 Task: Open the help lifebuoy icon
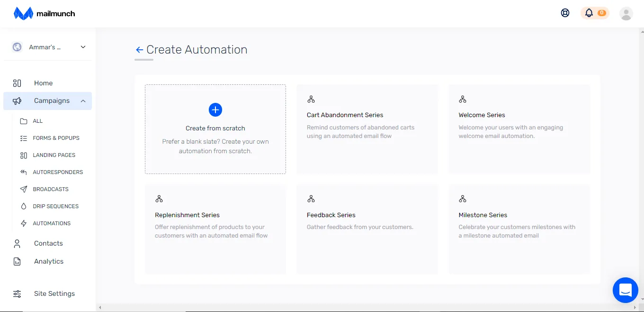point(565,13)
